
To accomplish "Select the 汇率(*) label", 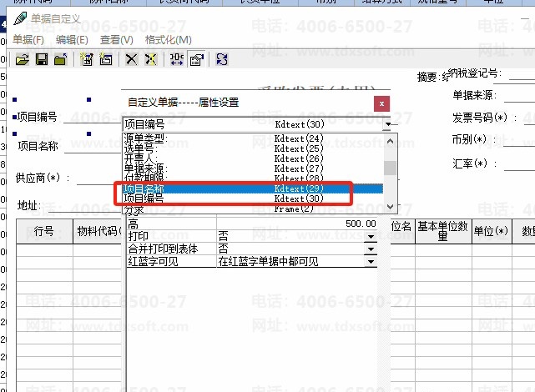I will click(x=474, y=163).
